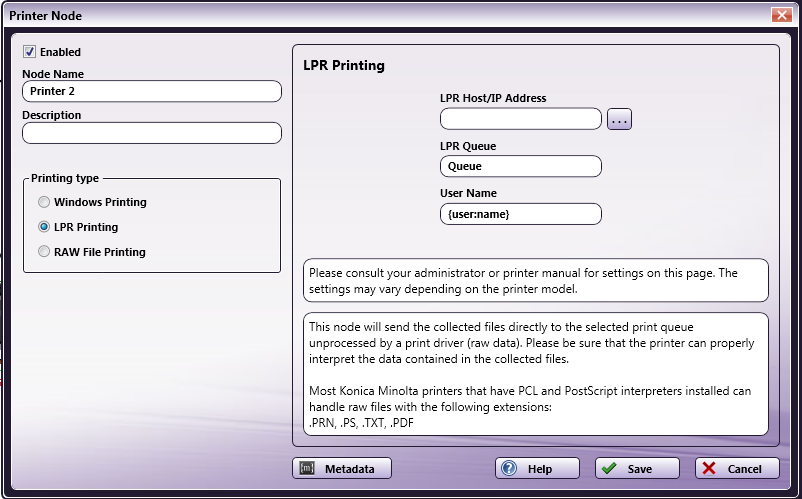Viewport: 802px width, 499px height.
Task: Click the 'User Name' label
Action: (x=469, y=193)
